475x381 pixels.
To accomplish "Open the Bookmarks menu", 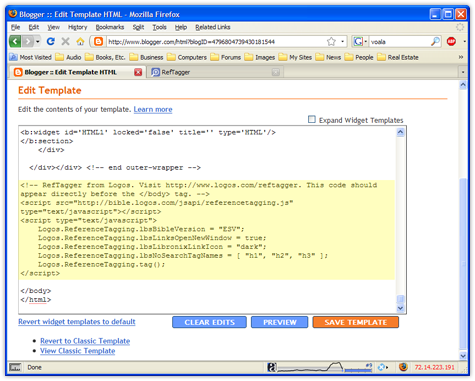I will point(110,27).
